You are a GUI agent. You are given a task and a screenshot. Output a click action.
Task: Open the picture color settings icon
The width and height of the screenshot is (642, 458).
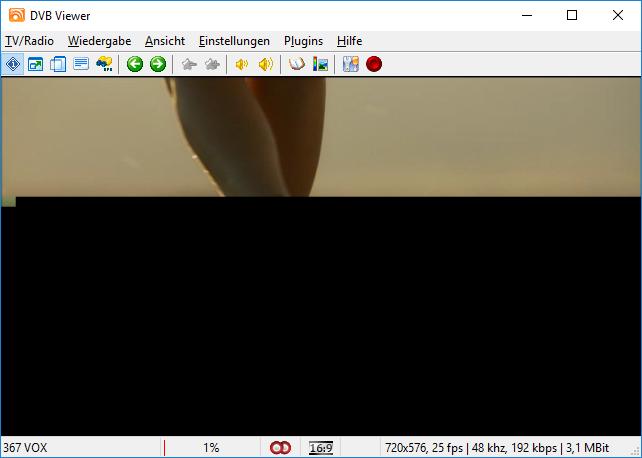tap(320, 64)
